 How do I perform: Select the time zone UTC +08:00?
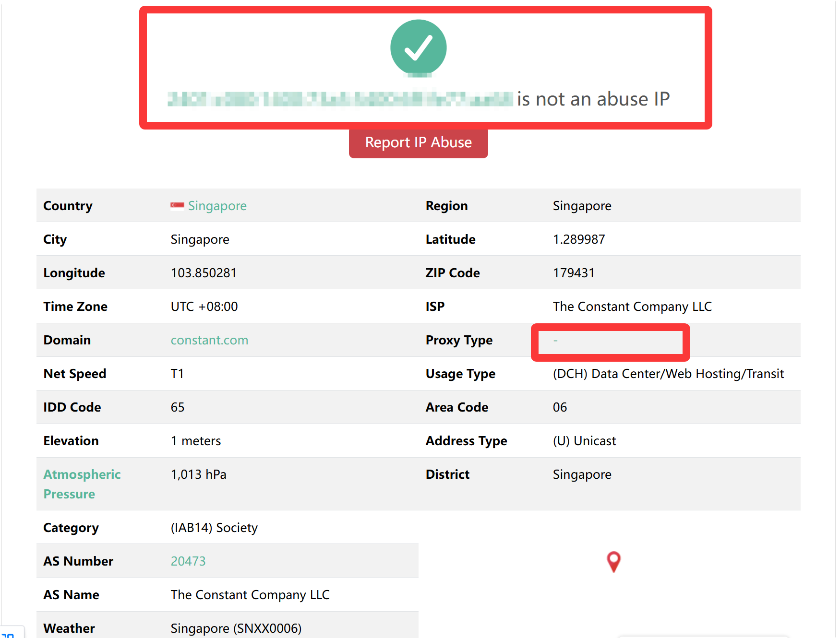click(x=204, y=307)
